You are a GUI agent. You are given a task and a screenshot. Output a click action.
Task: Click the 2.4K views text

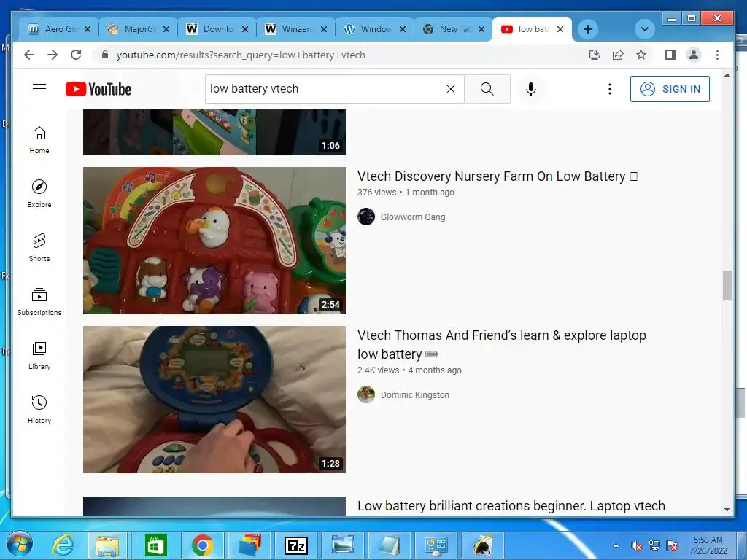tap(379, 370)
